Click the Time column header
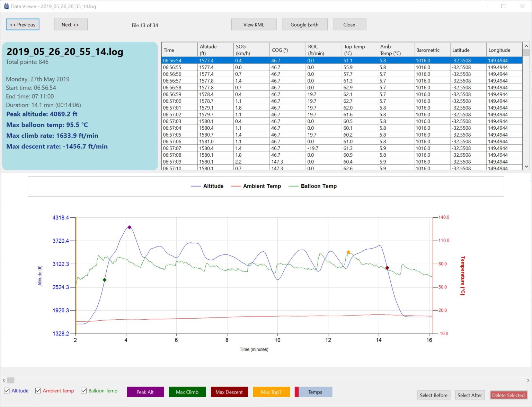The height and width of the screenshot is (407, 532). tap(179, 50)
